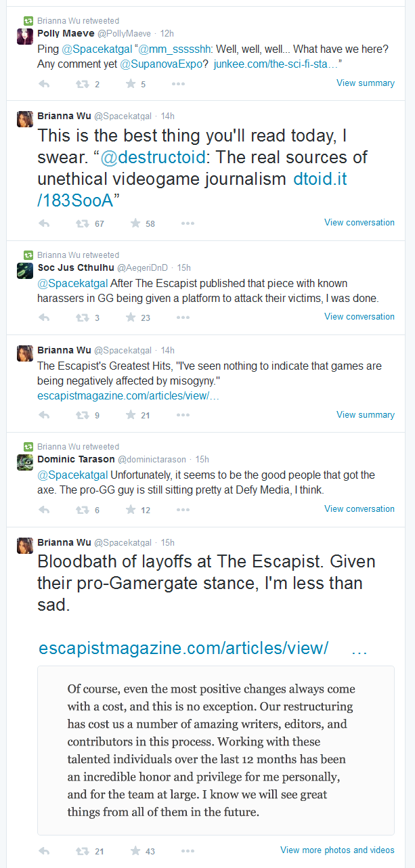Expand View conversation on the destructoid tweet
415x868 pixels.
(x=359, y=222)
